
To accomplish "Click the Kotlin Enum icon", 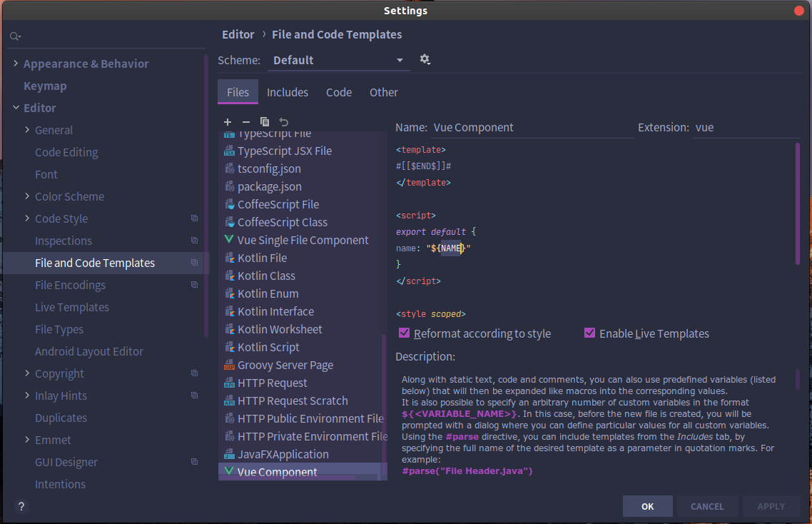I will [230, 293].
